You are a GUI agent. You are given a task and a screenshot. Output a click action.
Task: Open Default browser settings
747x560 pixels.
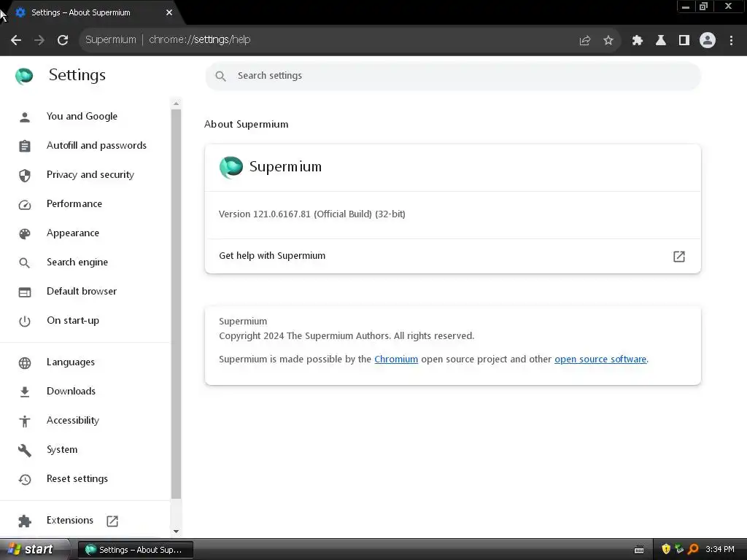point(82,291)
